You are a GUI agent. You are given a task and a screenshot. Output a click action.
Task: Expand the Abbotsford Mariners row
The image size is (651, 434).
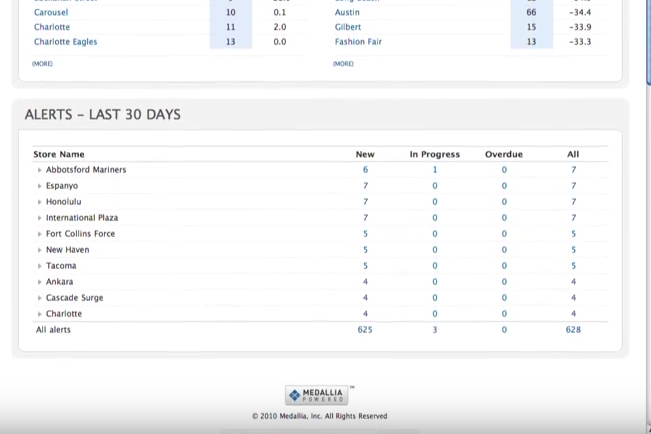click(40, 170)
